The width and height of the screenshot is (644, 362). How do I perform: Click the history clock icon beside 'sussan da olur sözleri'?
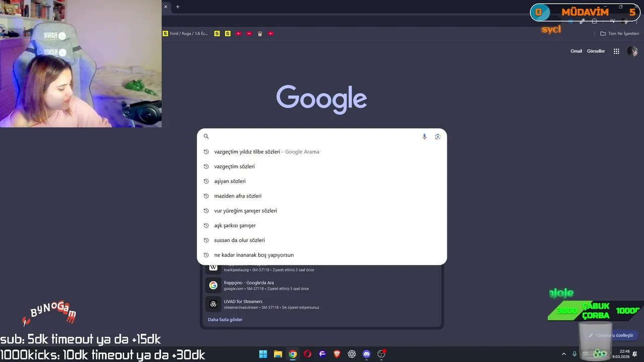click(x=206, y=240)
